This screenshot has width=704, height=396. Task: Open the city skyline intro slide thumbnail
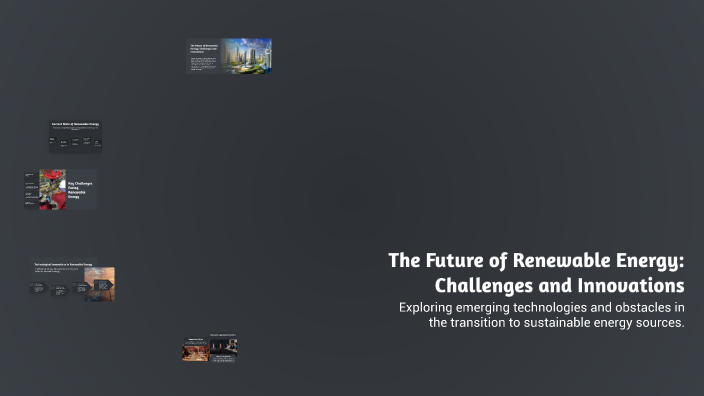(229, 56)
